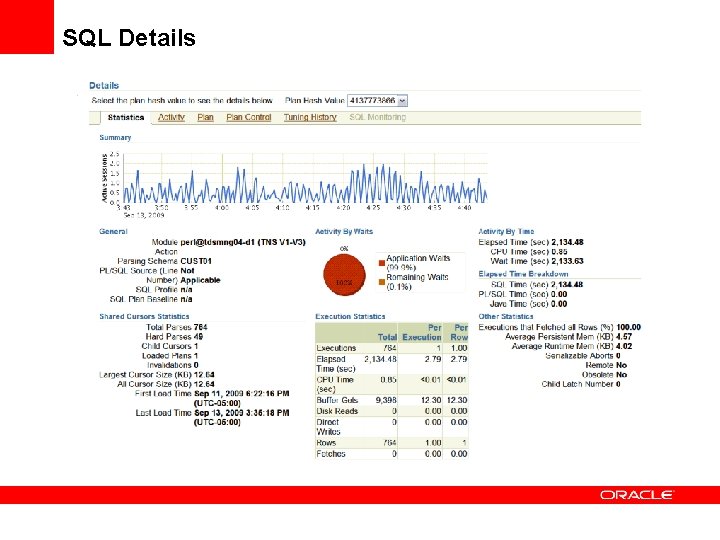The width and height of the screenshot is (720, 540).
Task: Click the Wait Time value 2,133.63
Action: 568,261
